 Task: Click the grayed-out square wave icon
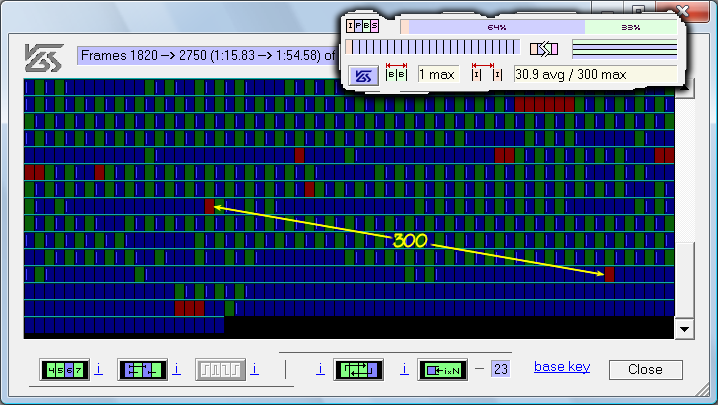click(220, 370)
